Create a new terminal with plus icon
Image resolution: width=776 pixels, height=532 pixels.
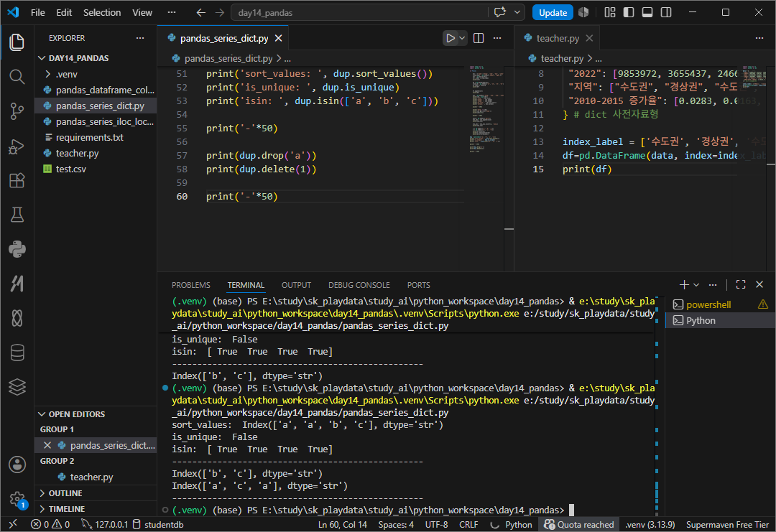click(684, 284)
